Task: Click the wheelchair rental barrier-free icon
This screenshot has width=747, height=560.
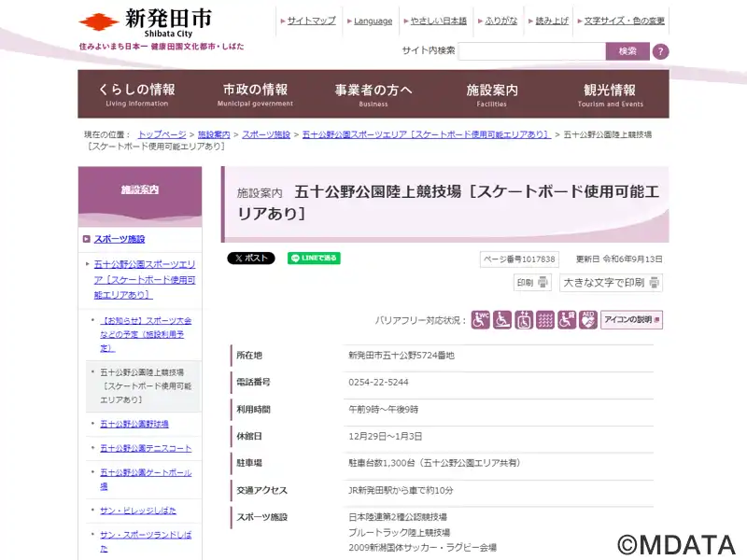Action: coord(567,320)
